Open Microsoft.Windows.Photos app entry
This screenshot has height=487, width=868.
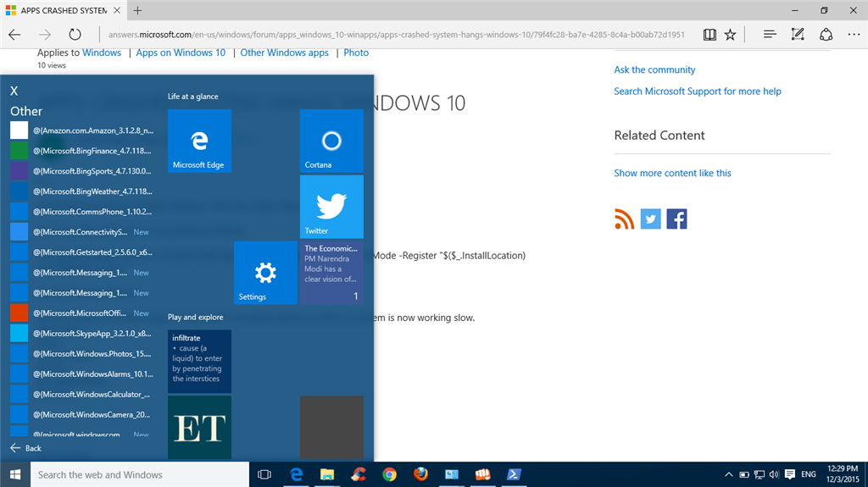(x=82, y=354)
